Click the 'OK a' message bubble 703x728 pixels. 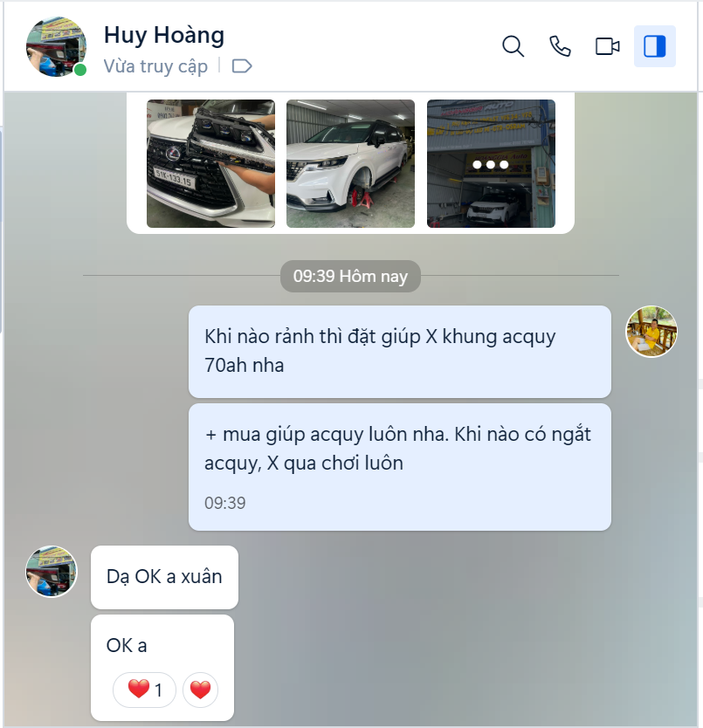162,668
